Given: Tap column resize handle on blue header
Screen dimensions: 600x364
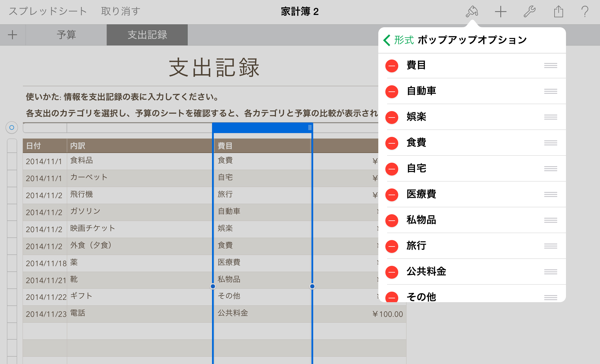Looking at the screenshot, I should tap(310, 127).
